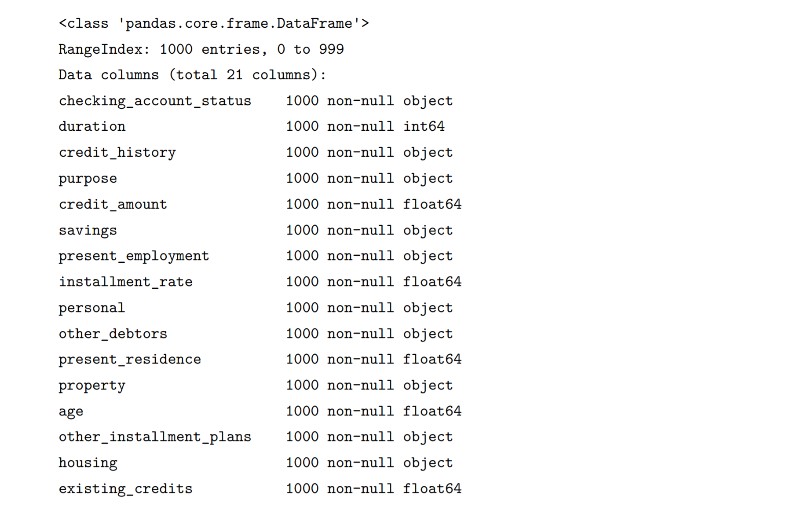812x529 pixels.
Task: Select the present_residence column name
Action: (x=130, y=360)
